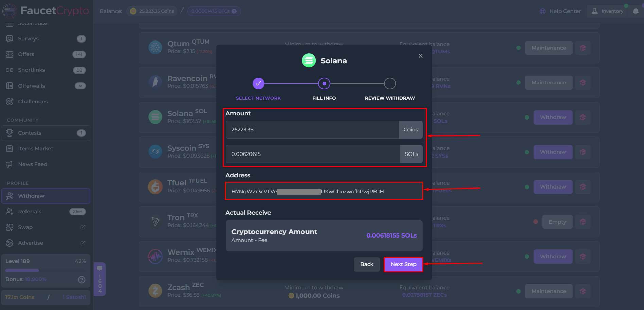Screen dimensions: 644x310
Task: Open Referrals in sidebar
Action: [x=46, y=212]
